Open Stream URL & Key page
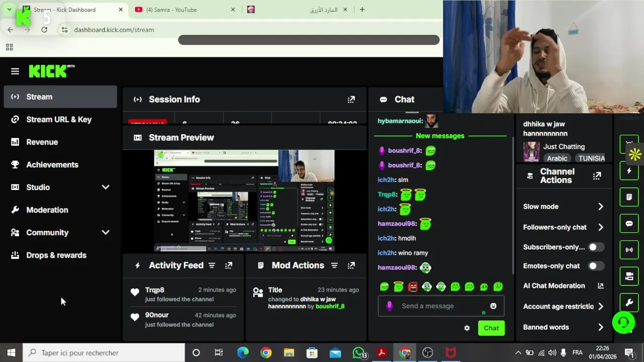Image resolution: width=644 pixels, height=362 pixels. tap(60, 119)
